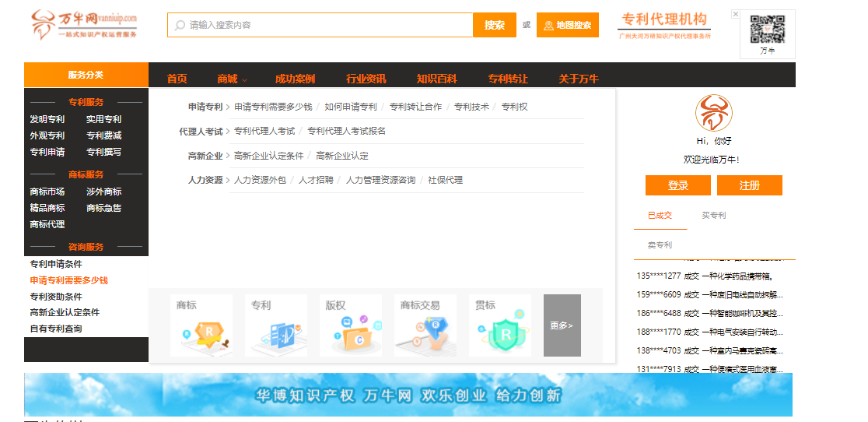Open 知识百科 navigation item

point(437,79)
